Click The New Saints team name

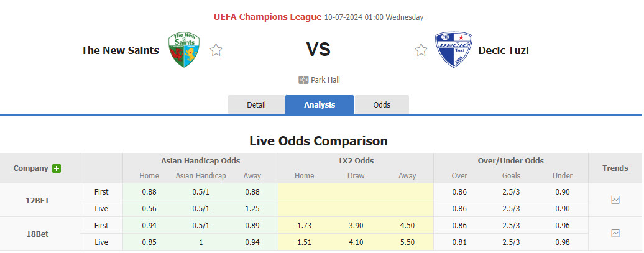click(120, 50)
